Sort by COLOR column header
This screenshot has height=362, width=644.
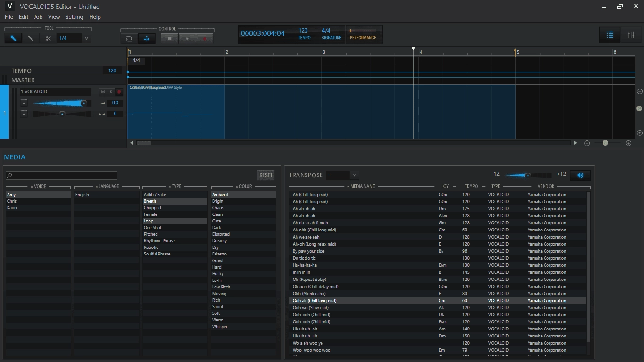(x=243, y=187)
